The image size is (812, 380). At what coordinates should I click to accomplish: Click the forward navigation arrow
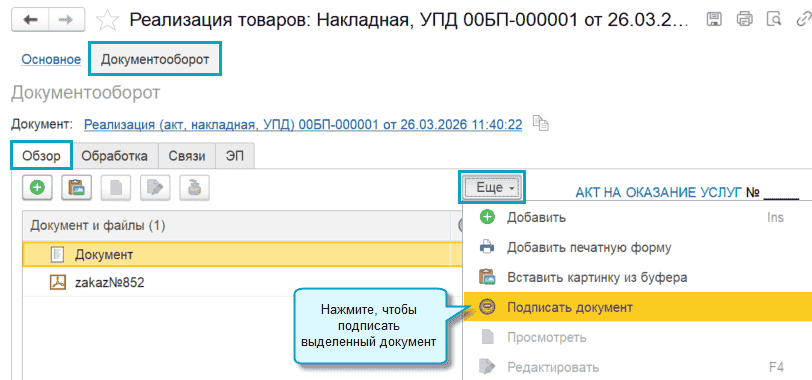pos(66,20)
